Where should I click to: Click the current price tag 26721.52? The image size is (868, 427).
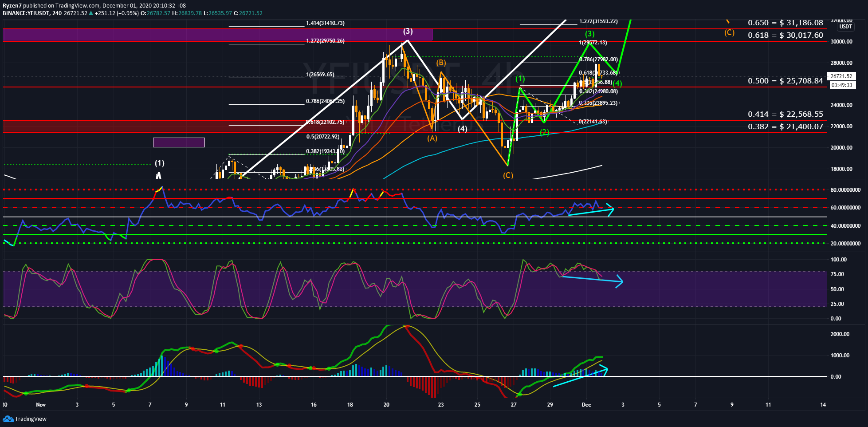click(x=841, y=76)
